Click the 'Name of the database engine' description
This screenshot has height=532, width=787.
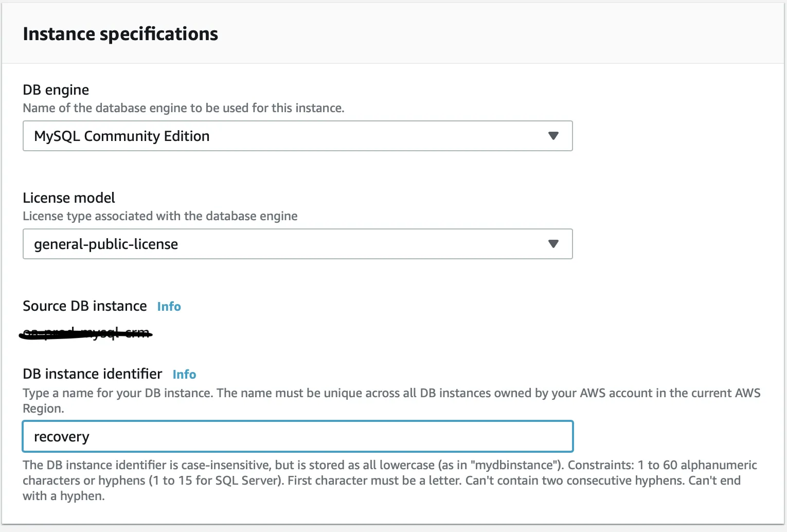(184, 108)
